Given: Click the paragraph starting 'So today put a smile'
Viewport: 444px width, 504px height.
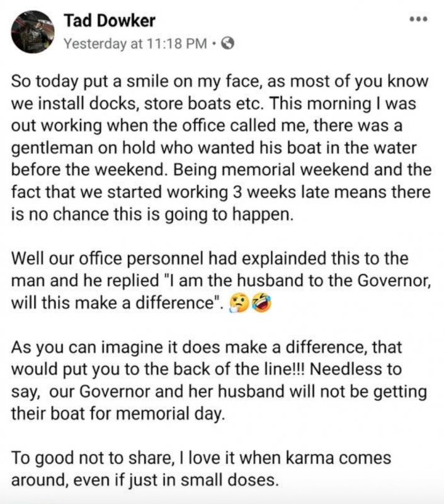Looking at the screenshot, I should [x=221, y=148].
